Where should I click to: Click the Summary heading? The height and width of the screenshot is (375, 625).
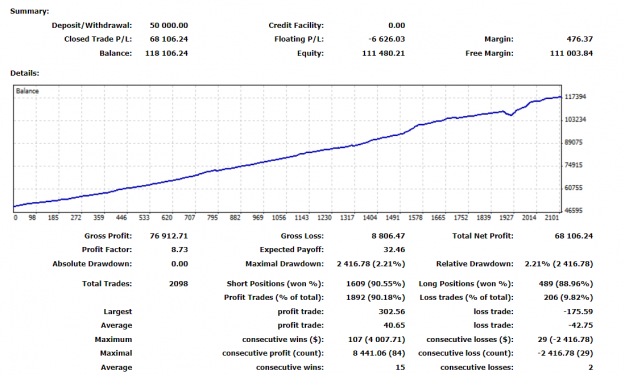[29, 11]
